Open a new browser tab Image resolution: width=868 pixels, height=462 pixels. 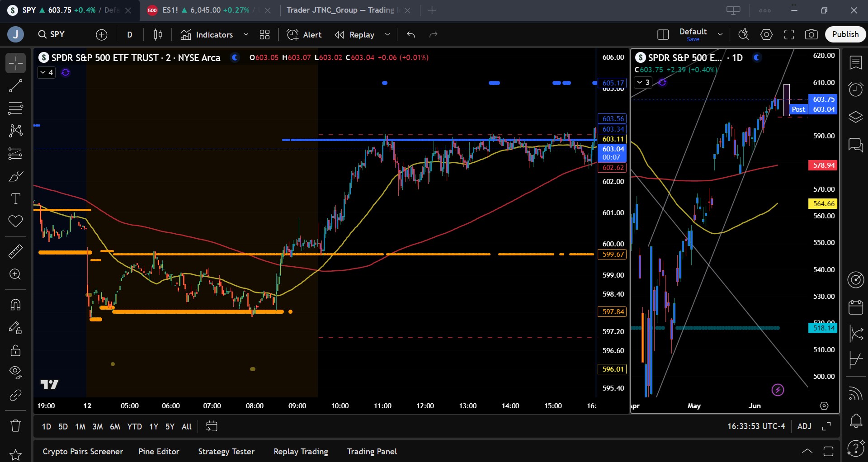tap(432, 10)
